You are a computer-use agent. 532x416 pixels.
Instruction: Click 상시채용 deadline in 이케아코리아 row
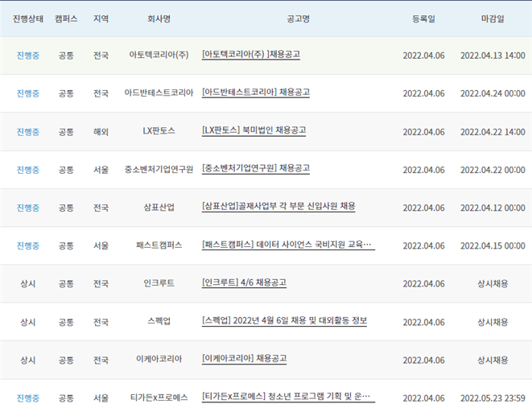pyautogui.click(x=493, y=360)
